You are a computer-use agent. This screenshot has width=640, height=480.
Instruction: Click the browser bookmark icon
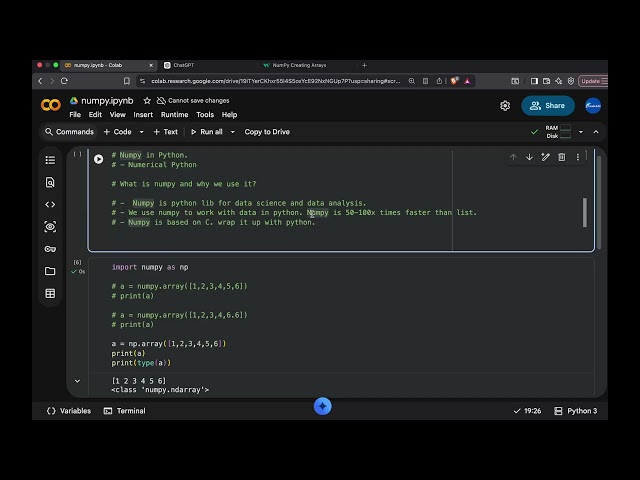[x=127, y=81]
